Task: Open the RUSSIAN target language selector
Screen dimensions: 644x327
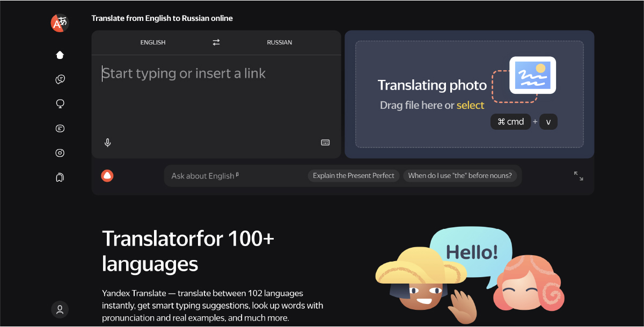Action: point(279,42)
